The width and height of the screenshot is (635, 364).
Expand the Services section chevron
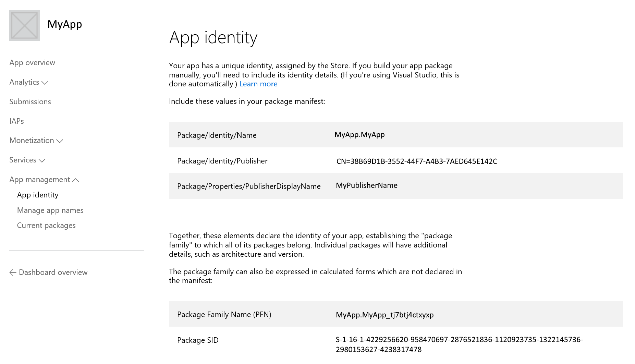(x=42, y=160)
